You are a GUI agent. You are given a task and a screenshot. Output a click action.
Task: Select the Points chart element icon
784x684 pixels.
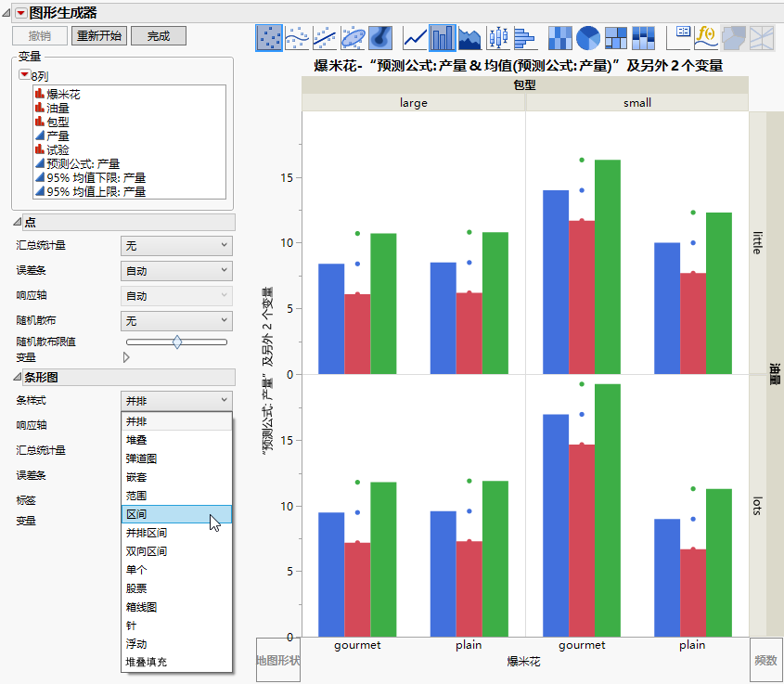269,37
